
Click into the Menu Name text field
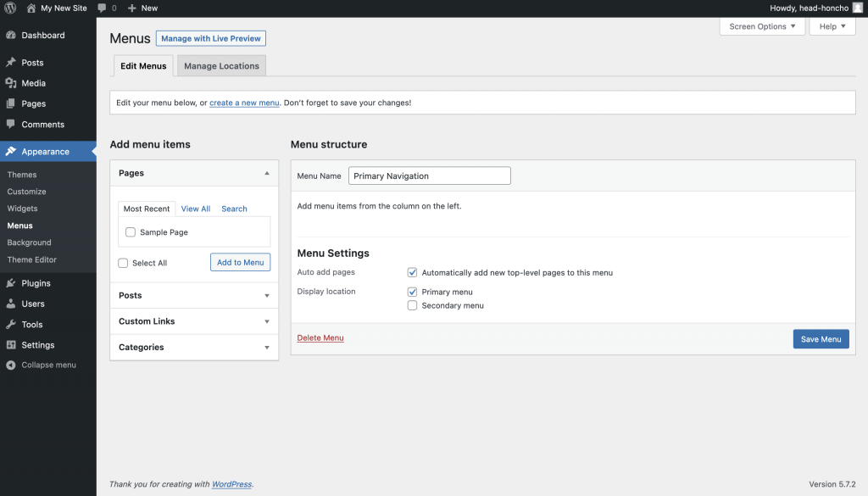[x=429, y=176]
